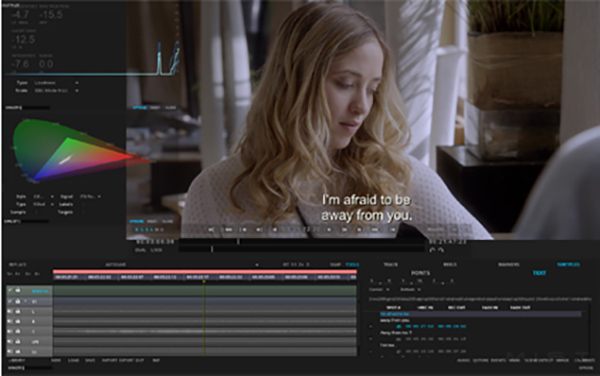This screenshot has width=600, height=376.
Task: Click the LFE audio track lock icon
Action: (18, 341)
